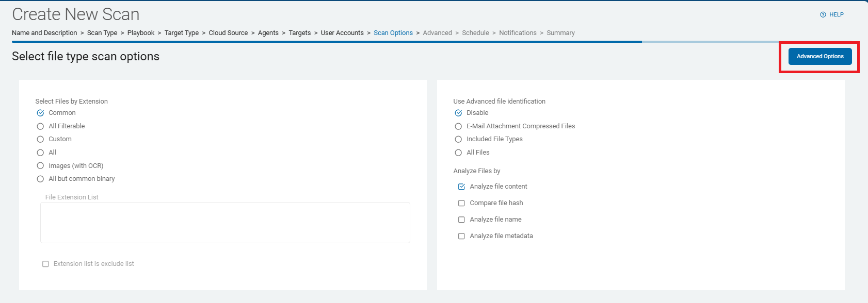
Task: Select Images (with OCR) radio button
Action: 40,166
